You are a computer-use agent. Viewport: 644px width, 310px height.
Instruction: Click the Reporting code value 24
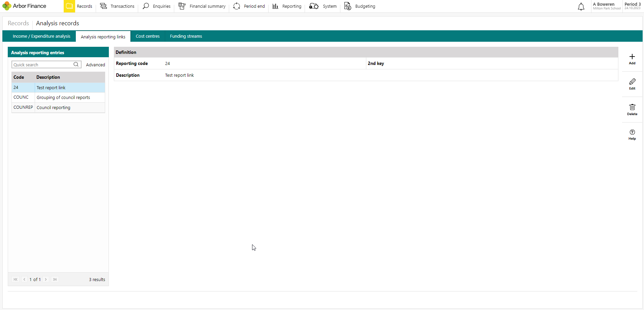167,63
